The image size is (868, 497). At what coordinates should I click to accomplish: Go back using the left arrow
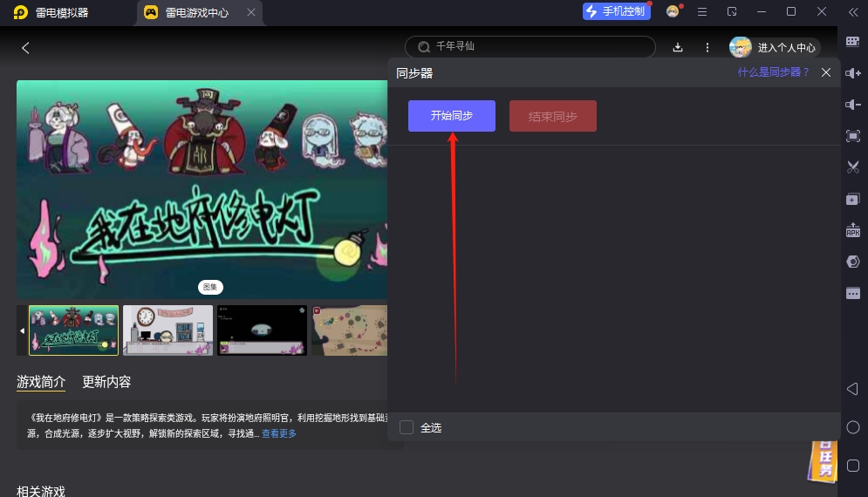point(25,48)
